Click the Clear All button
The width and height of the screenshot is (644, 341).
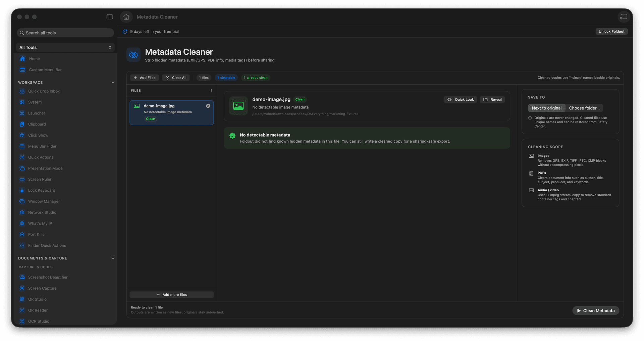coord(176,78)
